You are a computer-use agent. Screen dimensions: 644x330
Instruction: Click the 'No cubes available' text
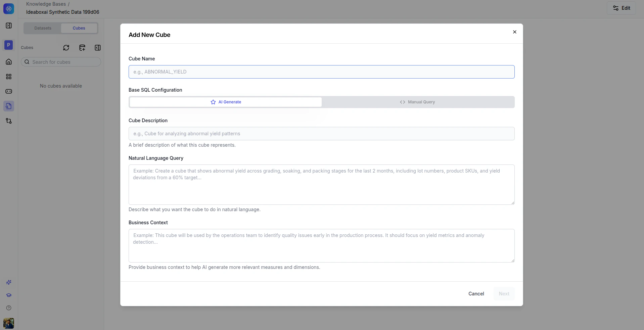pos(61,86)
